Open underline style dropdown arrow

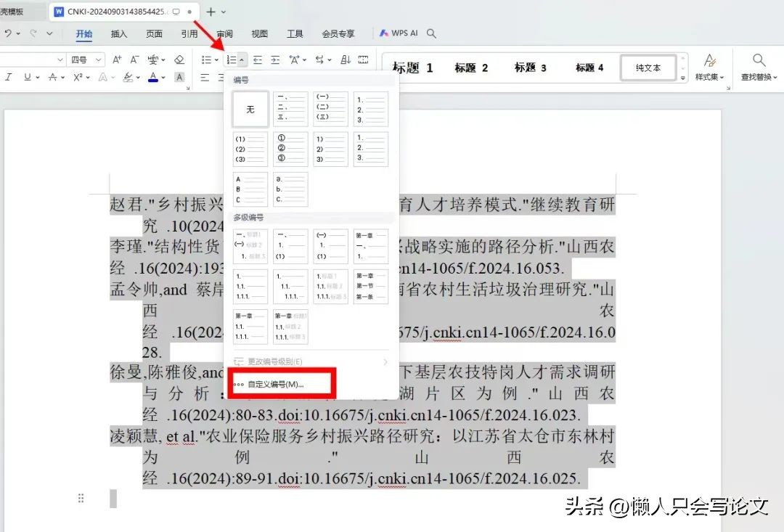point(38,78)
